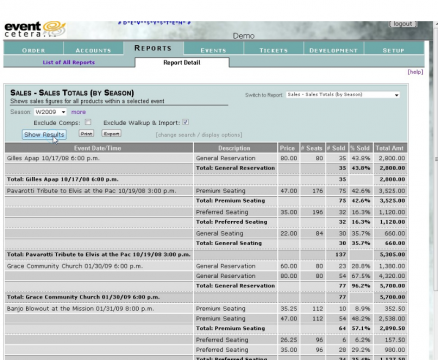Select Banjo Blowout at the Mission row
Screen dimensions: 438x360
point(206,309)
